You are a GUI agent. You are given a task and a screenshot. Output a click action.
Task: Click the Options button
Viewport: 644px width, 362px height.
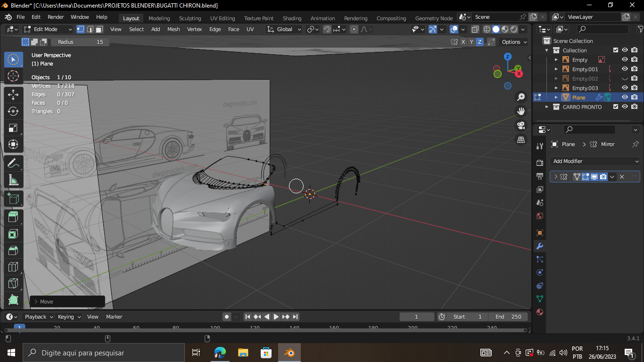pos(514,42)
